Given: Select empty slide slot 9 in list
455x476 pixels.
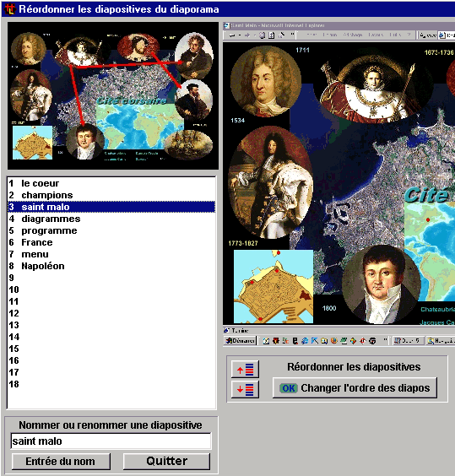Looking at the screenshot, I should (x=111, y=278).
